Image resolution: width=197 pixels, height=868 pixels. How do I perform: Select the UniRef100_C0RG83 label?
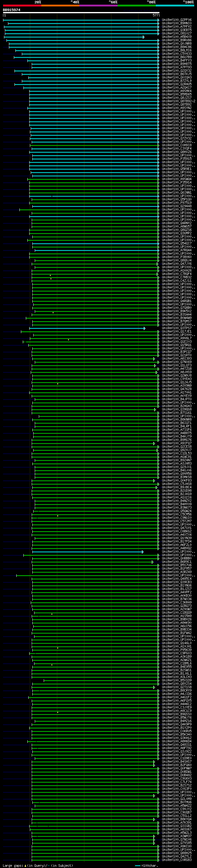(177, 860)
